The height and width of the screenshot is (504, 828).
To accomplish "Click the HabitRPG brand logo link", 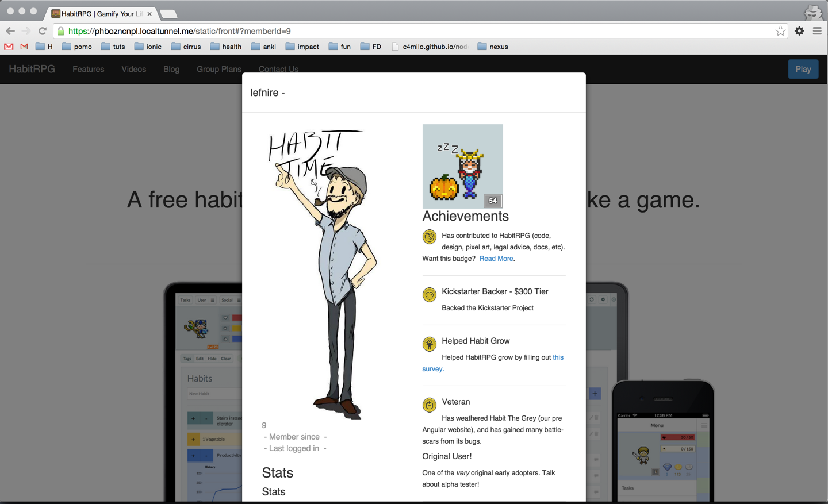I will click(32, 69).
